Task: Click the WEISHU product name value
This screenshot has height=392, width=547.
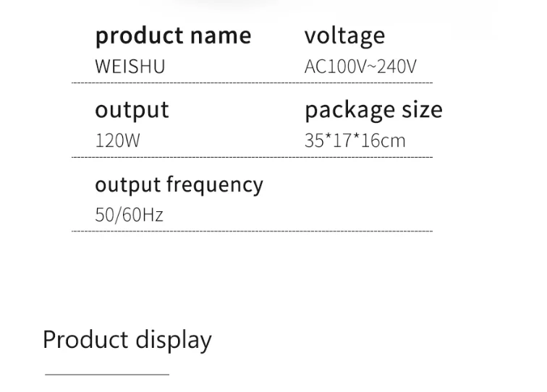Action: (130, 67)
